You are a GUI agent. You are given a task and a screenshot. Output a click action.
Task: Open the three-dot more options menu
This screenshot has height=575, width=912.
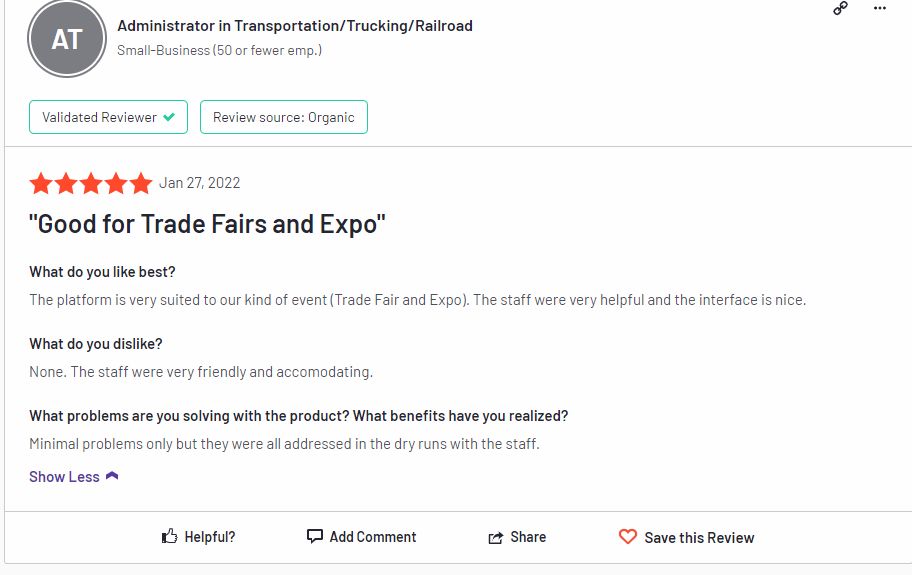click(879, 8)
